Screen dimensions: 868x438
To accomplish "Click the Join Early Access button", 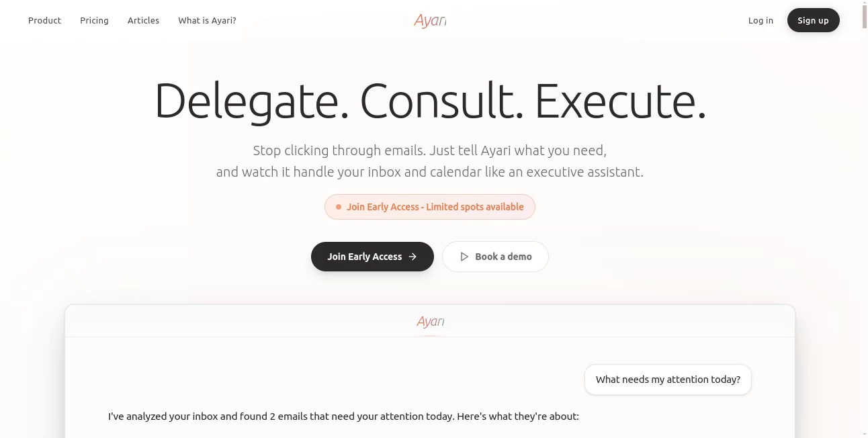I will (x=372, y=256).
